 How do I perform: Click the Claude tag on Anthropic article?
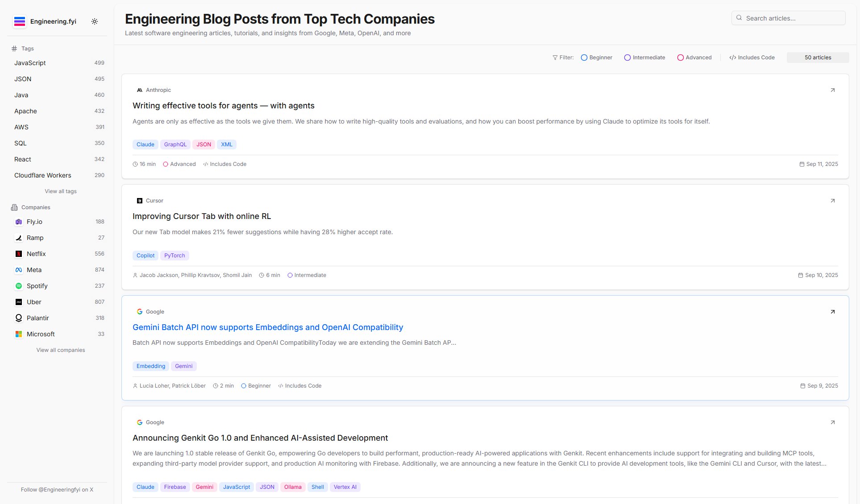[145, 145]
